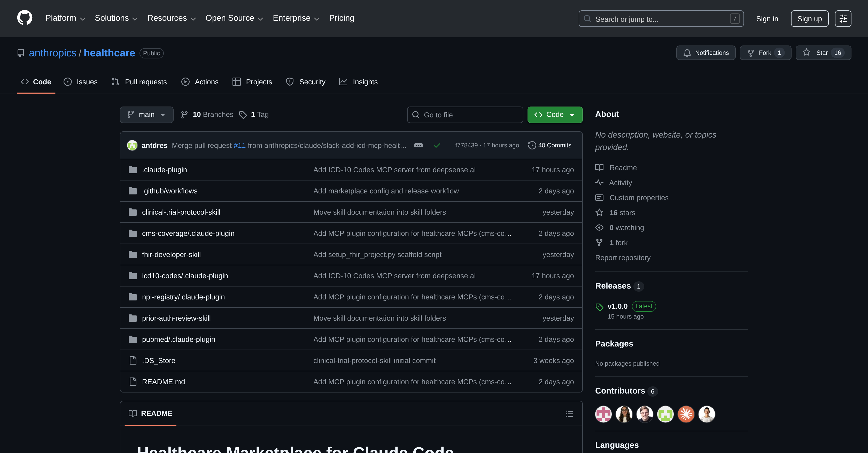The width and height of the screenshot is (868, 453).
Task: Star the healthcare repository
Action: pyautogui.click(x=822, y=53)
